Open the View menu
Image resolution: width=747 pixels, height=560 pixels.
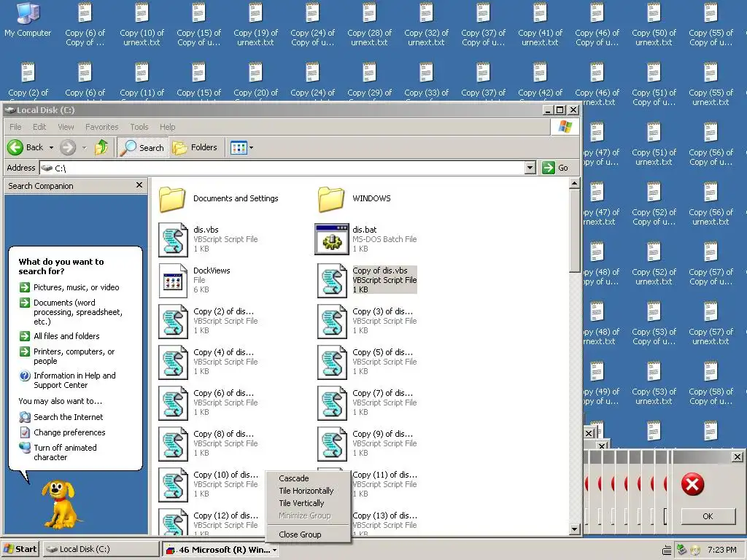click(66, 127)
